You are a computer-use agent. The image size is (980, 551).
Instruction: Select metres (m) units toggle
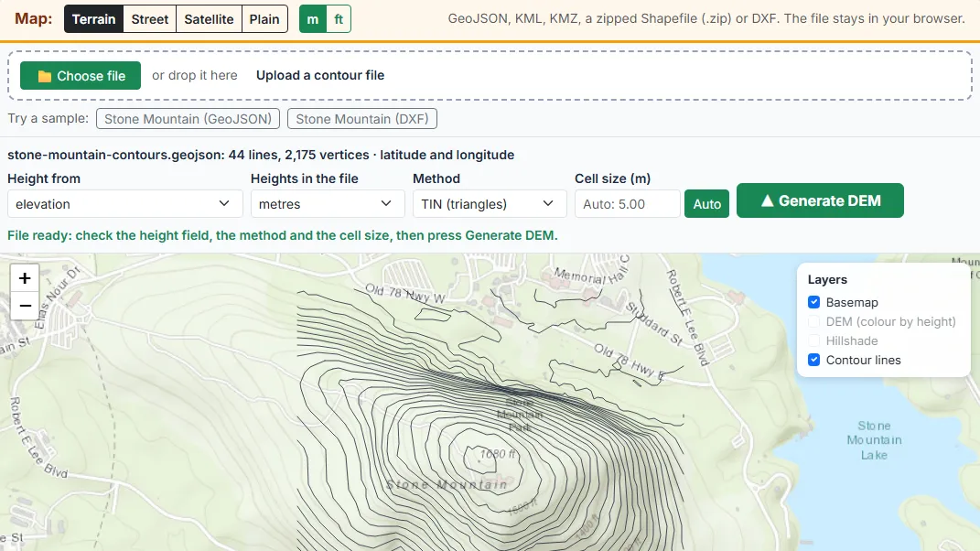[x=313, y=18]
